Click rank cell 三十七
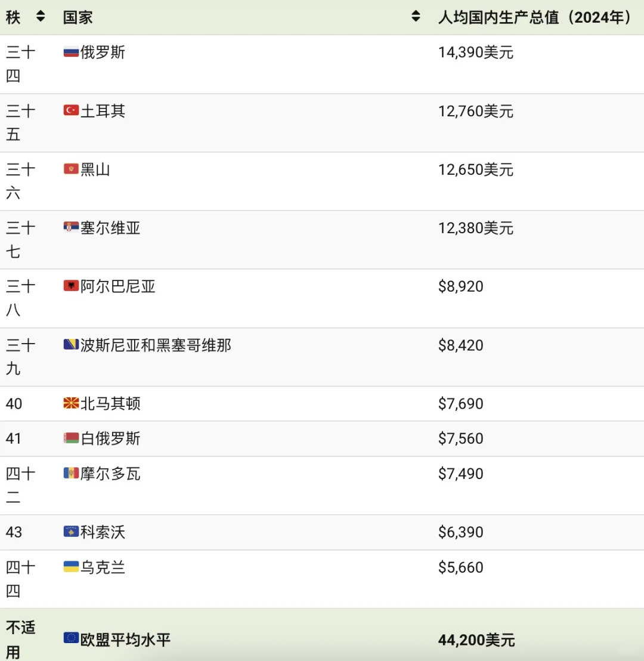 (20, 240)
